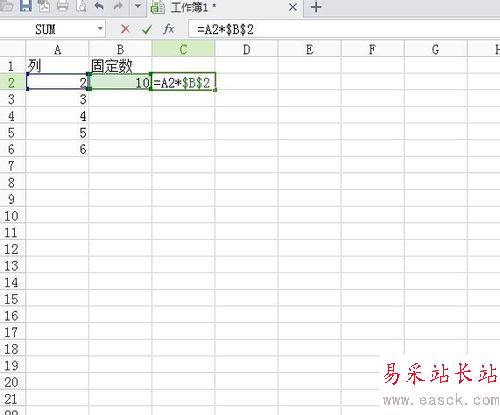500x415 pixels.
Task: Select row 15 header
Action: point(12,299)
